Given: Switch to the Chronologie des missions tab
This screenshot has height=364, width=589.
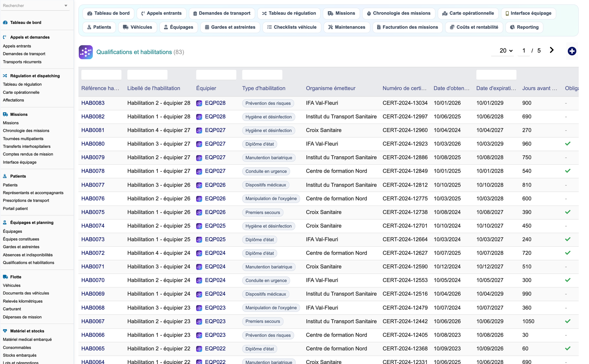Looking at the screenshot, I should coord(399,13).
